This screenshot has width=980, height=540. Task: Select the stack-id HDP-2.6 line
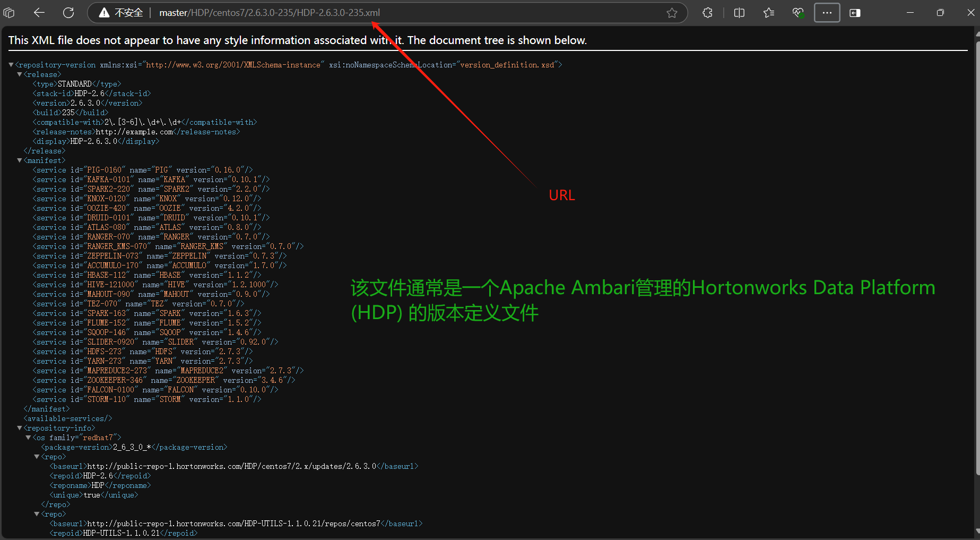pos(92,93)
